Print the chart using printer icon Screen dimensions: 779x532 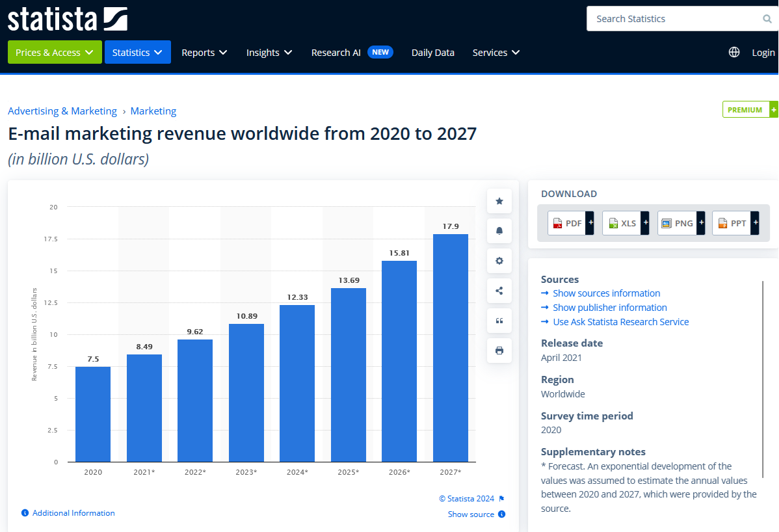click(499, 351)
